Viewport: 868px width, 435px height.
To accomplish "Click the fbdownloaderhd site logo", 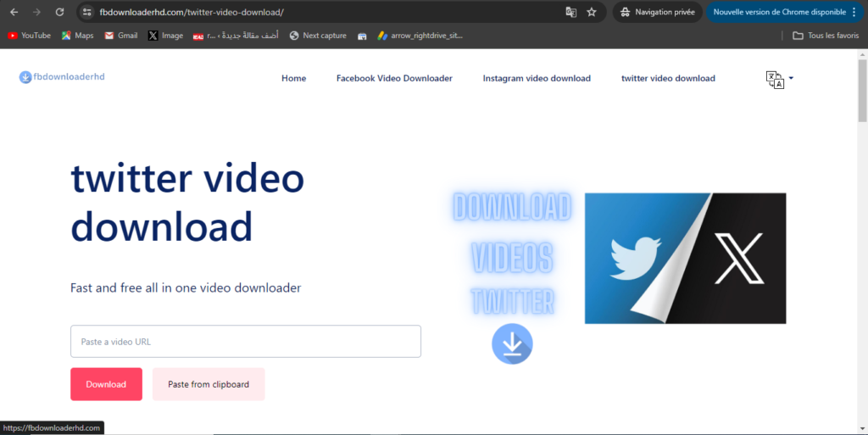I will point(61,77).
